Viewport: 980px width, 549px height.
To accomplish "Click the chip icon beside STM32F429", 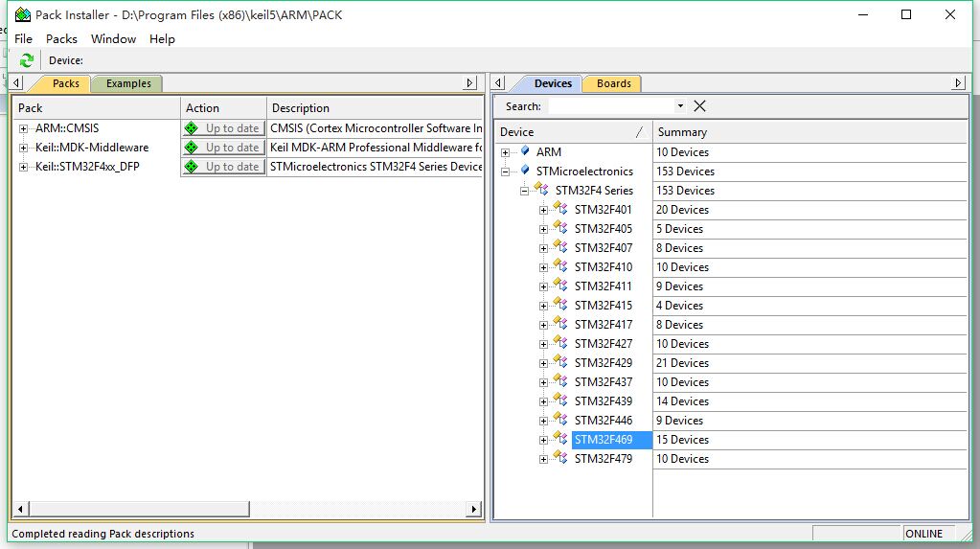I will pos(560,361).
